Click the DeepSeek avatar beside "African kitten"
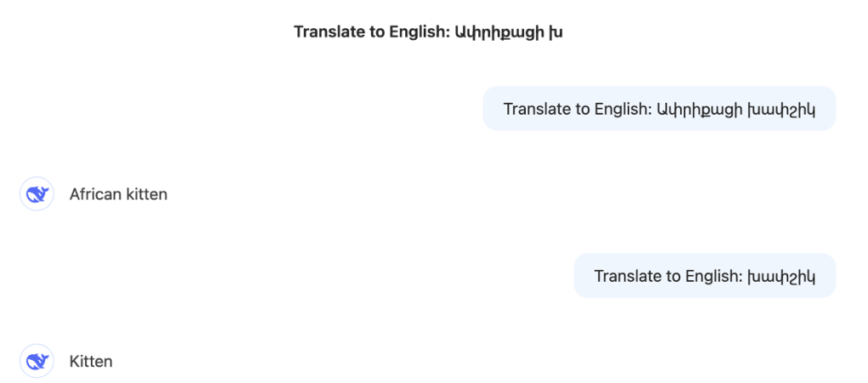 tap(37, 194)
